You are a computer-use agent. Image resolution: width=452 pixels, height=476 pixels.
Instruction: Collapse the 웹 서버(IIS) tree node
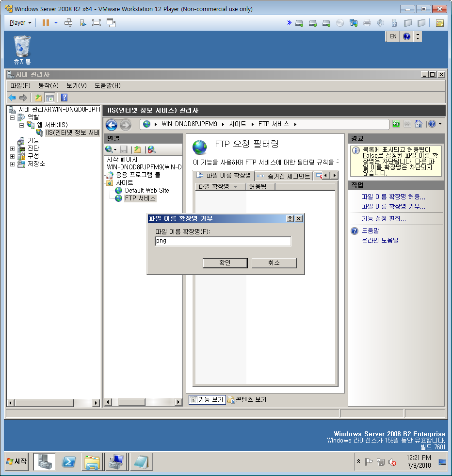21,125
